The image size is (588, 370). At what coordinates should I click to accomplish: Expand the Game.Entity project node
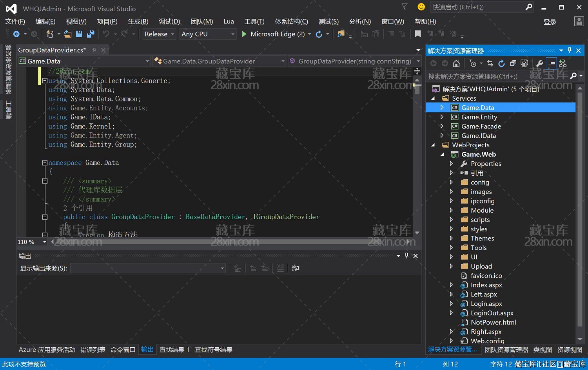tap(442, 117)
